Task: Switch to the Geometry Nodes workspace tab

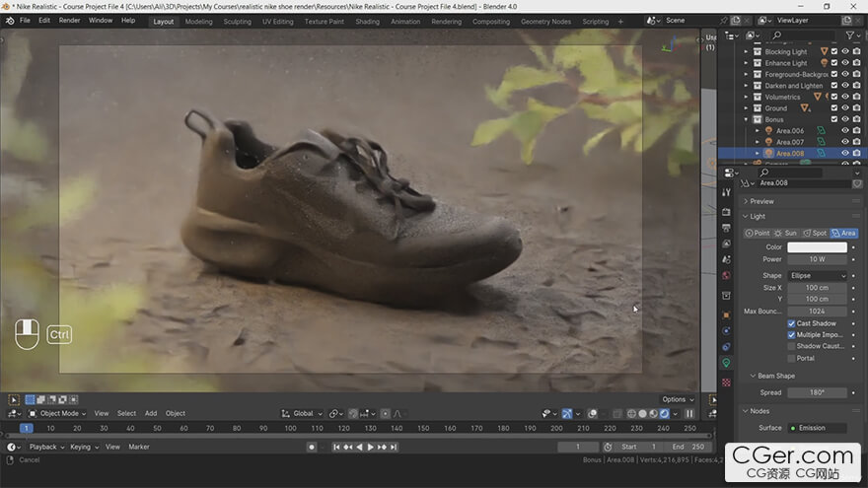Action: pos(545,22)
